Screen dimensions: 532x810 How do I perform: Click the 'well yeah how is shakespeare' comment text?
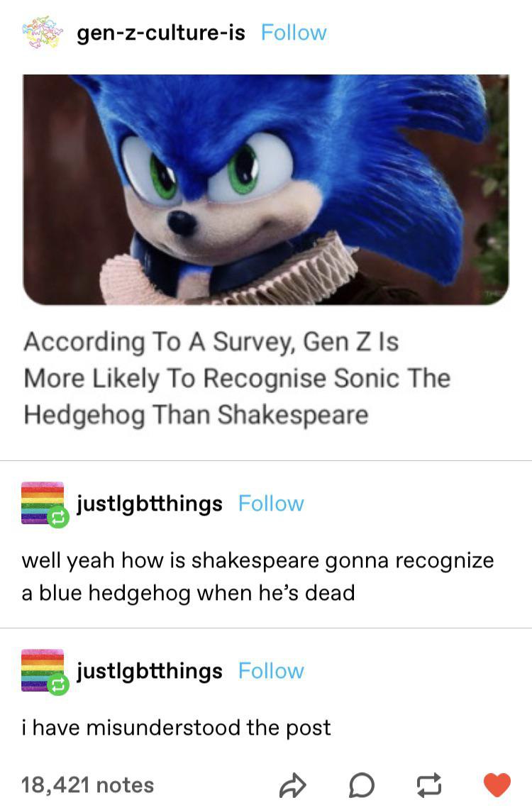coord(257,577)
